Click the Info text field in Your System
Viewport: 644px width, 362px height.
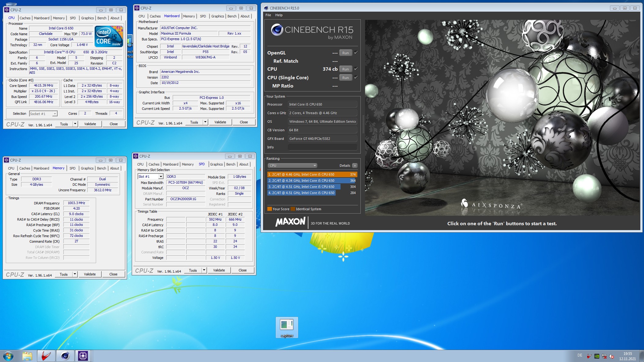(x=322, y=147)
